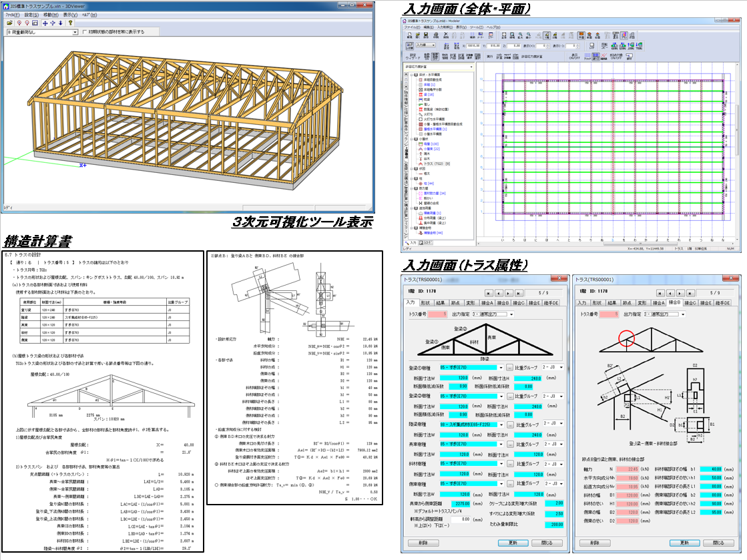Click the 印刷 print icon in Modeler

[435, 36]
